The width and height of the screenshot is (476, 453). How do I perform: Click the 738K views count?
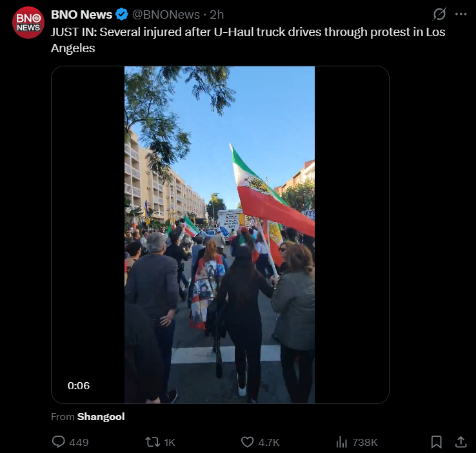(x=365, y=442)
